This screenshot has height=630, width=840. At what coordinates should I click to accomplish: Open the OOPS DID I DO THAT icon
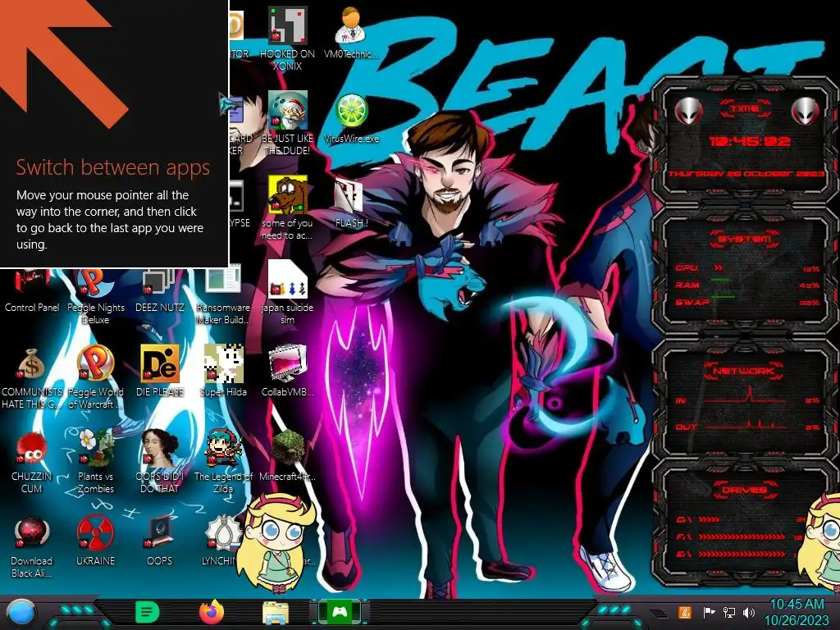pos(160,461)
